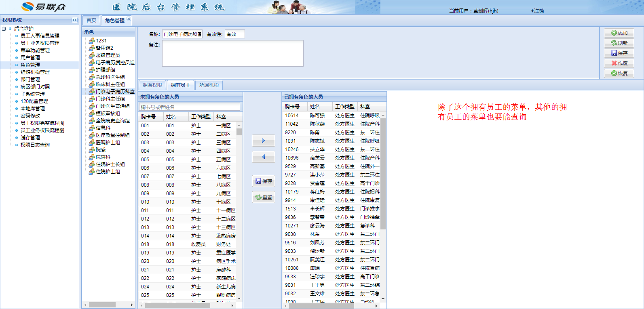Collapse the 权限系统 side panel

pyautogui.click(x=74, y=20)
